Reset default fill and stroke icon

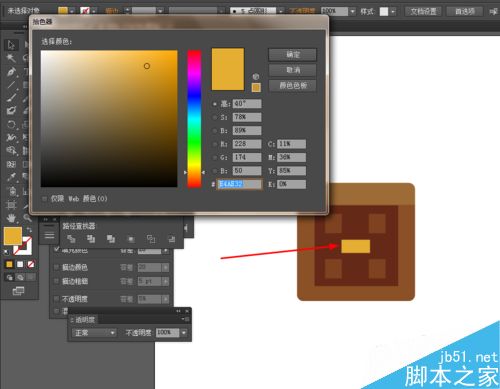pos(6,252)
